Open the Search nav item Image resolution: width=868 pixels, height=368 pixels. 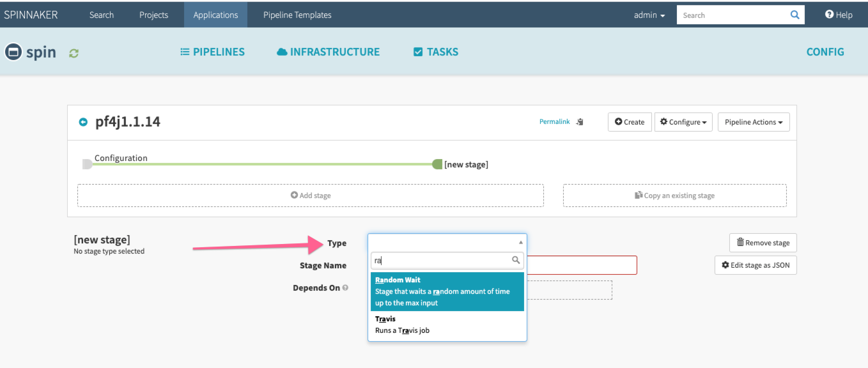tap(102, 15)
